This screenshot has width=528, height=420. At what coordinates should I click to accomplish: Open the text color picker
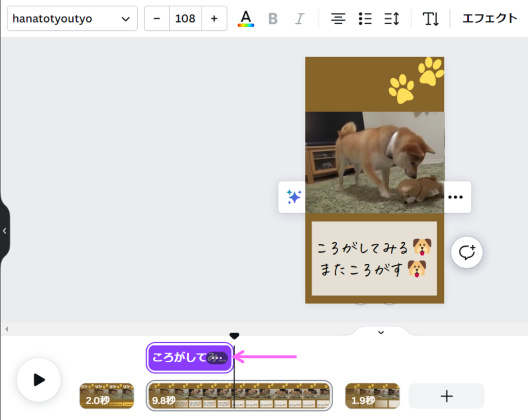246,19
